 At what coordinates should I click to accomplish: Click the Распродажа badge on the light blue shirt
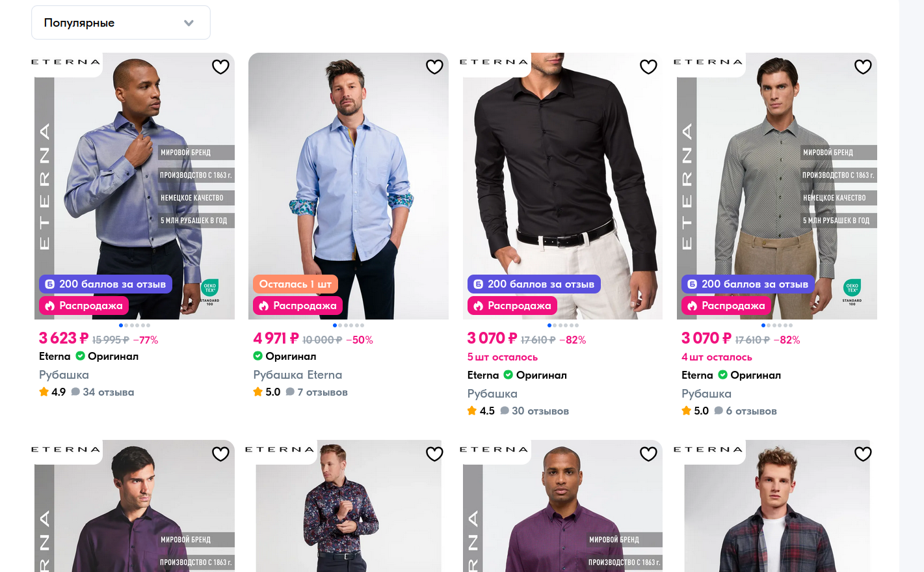tap(298, 306)
